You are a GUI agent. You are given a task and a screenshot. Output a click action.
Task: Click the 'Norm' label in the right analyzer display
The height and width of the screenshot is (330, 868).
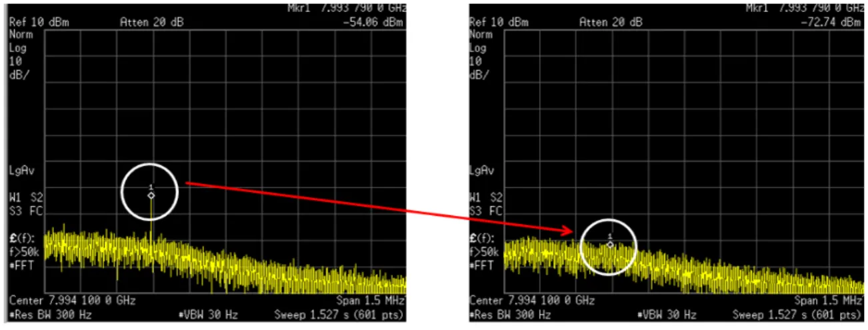[480, 35]
